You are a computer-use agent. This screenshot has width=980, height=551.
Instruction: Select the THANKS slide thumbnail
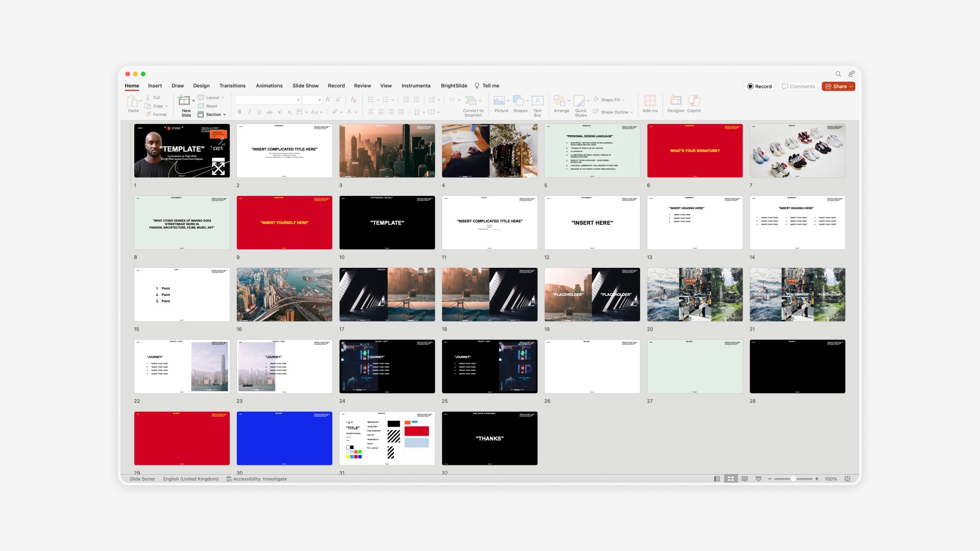[x=489, y=438]
